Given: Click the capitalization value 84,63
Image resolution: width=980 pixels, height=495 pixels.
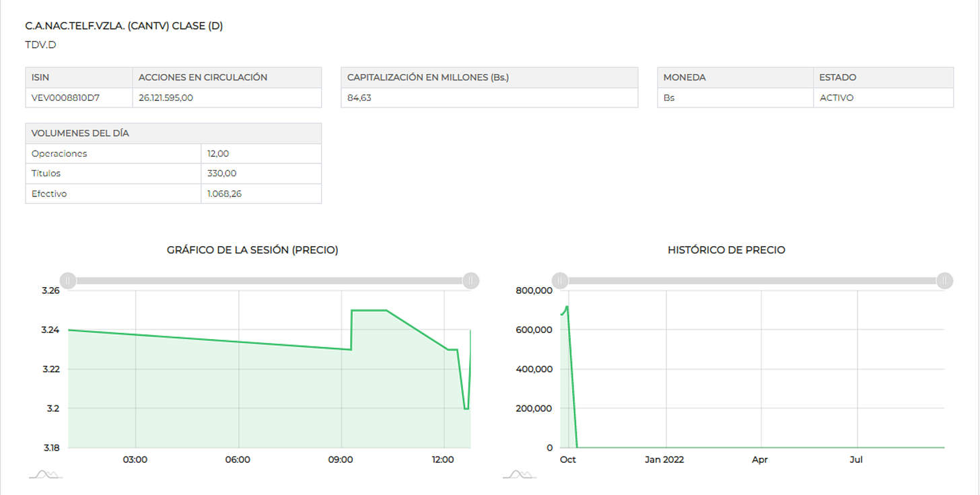Looking at the screenshot, I should coord(359,98).
